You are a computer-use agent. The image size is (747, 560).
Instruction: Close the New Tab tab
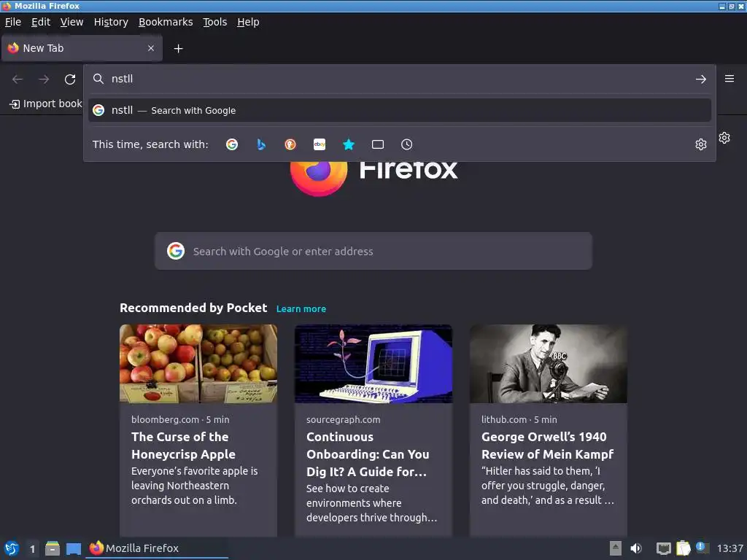pyautogui.click(x=151, y=48)
